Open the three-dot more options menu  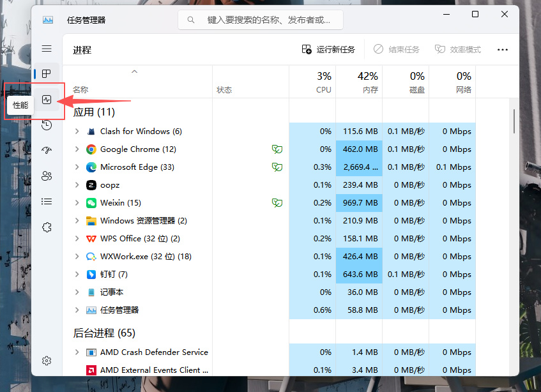[x=502, y=50]
